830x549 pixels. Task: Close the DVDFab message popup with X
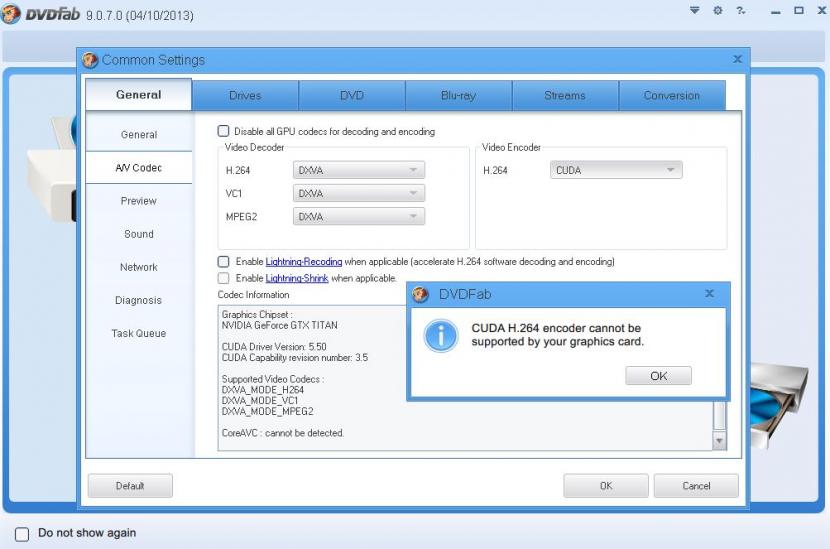709,294
